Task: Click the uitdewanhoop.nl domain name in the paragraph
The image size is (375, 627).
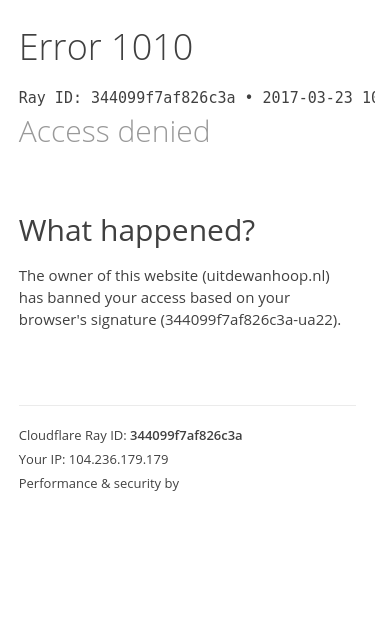Action: [x=266, y=276]
